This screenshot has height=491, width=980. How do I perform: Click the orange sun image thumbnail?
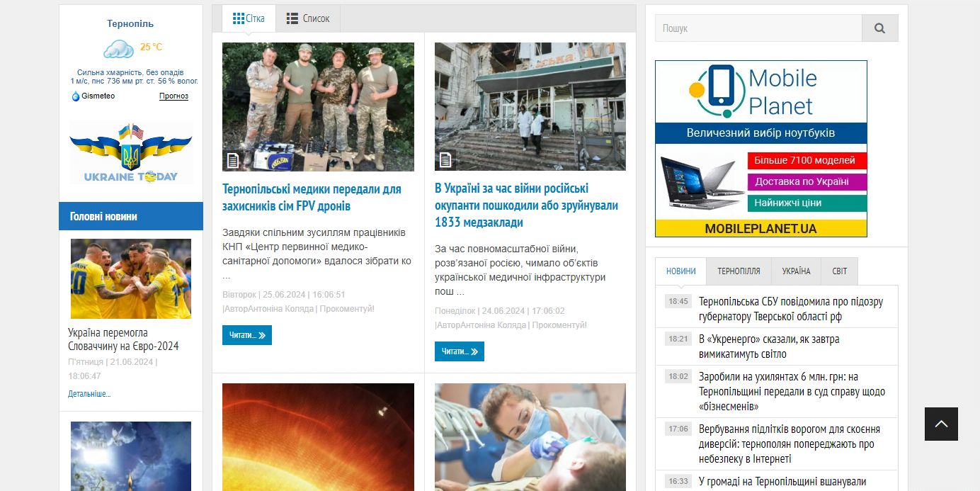point(318,437)
